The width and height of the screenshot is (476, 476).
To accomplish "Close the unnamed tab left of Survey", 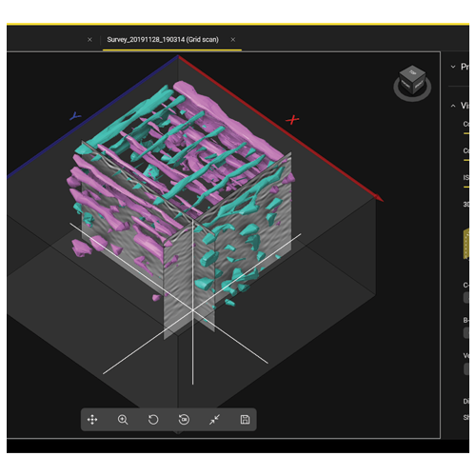I will point(89,40).
